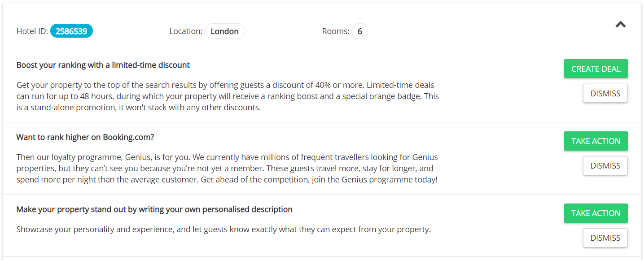The image size is (644, 260).
Task: Click the "Hotel ID:" label text
Action: 32,31
